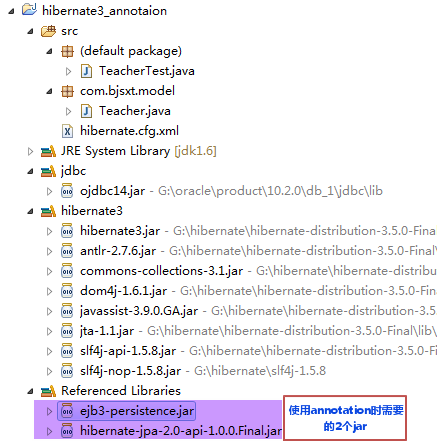This screenshot has width=437, height=445.
Task: Click the jta-1.1.jar jar icon
Action: (x=67, y=331)
